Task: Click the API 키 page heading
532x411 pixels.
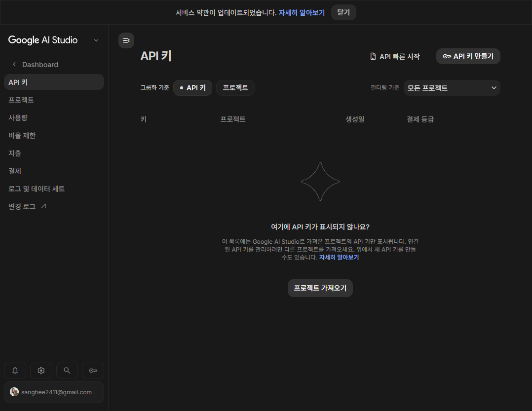Action: coord(156,56)
